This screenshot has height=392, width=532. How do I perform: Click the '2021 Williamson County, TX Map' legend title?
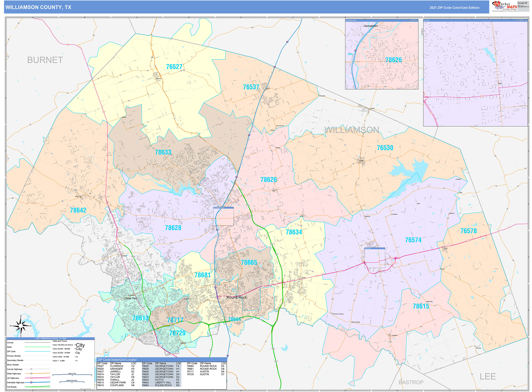pos(51,338)
